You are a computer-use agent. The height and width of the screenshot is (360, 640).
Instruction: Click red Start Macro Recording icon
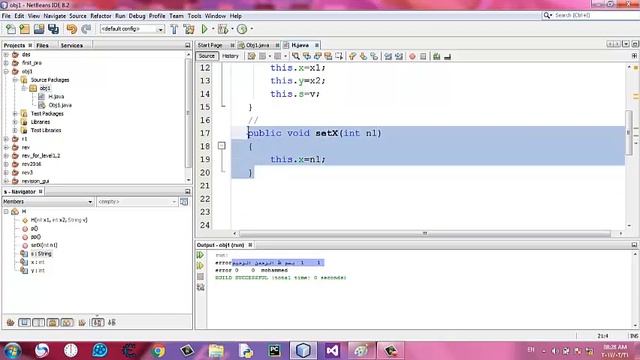click(x=412, y=56)
